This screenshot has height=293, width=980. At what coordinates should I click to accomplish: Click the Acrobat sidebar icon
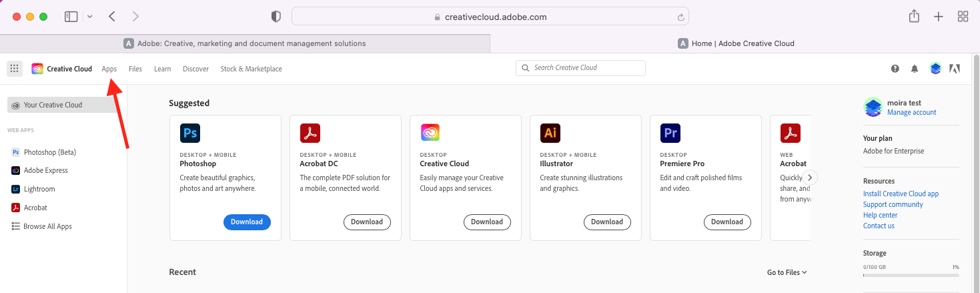point(15,208)
